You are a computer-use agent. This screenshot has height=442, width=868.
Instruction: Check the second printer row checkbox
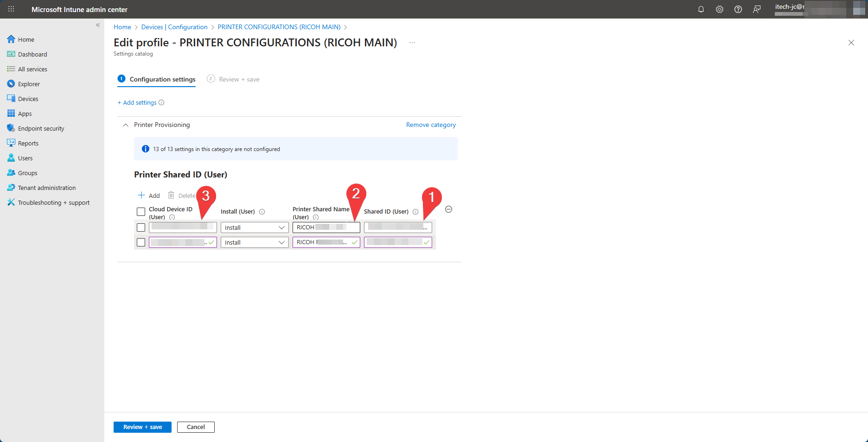(x=141, y=242)
